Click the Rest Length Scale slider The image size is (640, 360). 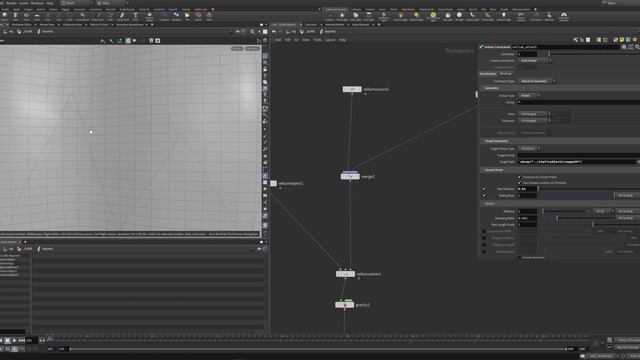pyautogui.click(x=590, y=224)
